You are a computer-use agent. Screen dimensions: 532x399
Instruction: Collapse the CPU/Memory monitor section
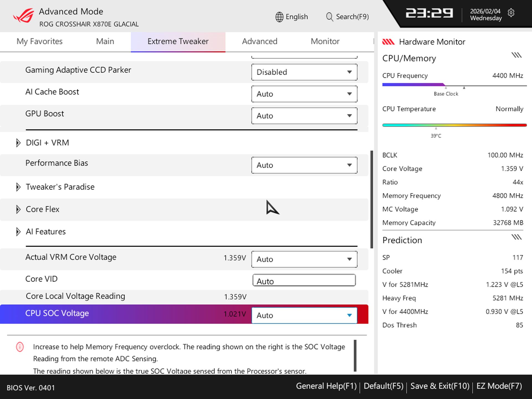tap(516, 55)
